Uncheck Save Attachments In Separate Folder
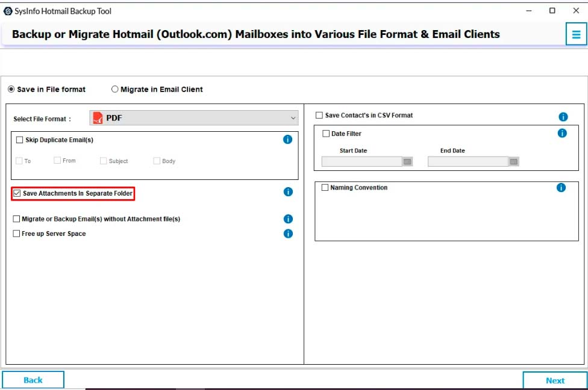The height and width of the screenshot is (390, 588). tap(17, 193)
